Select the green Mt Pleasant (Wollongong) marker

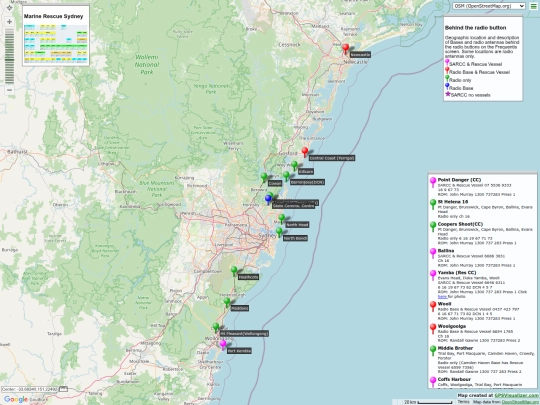point(216,328)
